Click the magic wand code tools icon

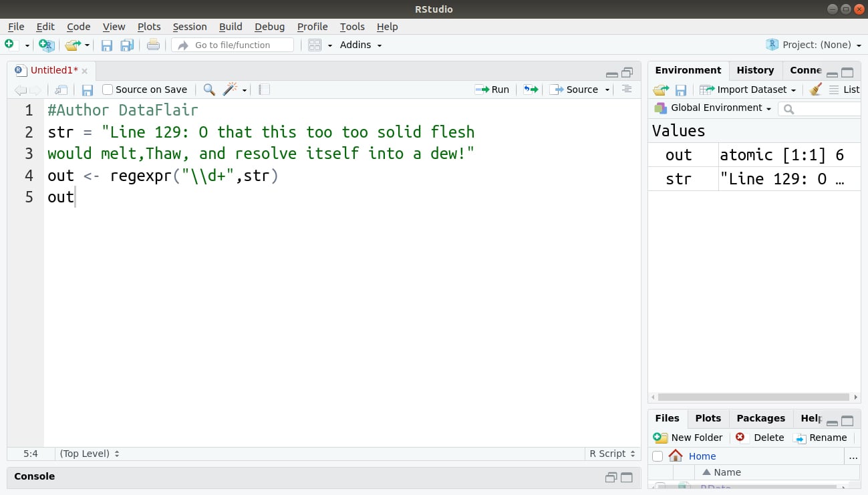click(x=229, y=89)
